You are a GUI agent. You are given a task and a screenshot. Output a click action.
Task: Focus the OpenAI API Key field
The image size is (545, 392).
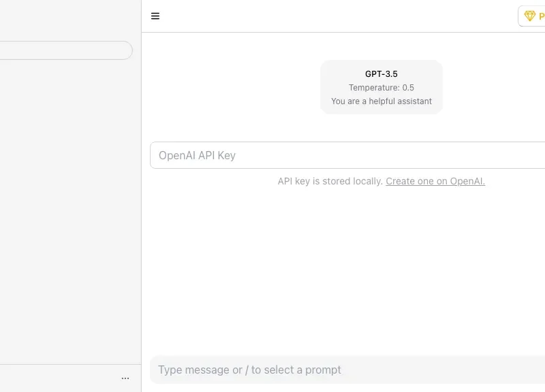coord(347,155)
